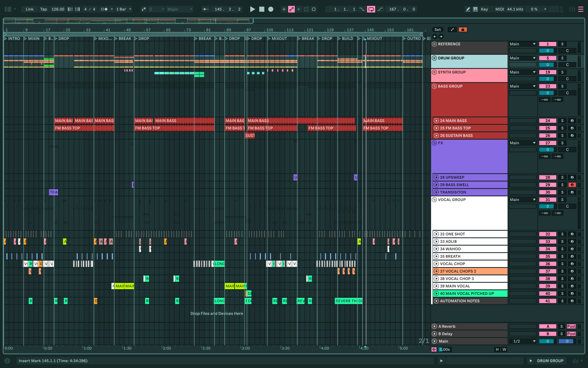Click the DRUM GROUP label in bottom bar

tap(550, 361)
